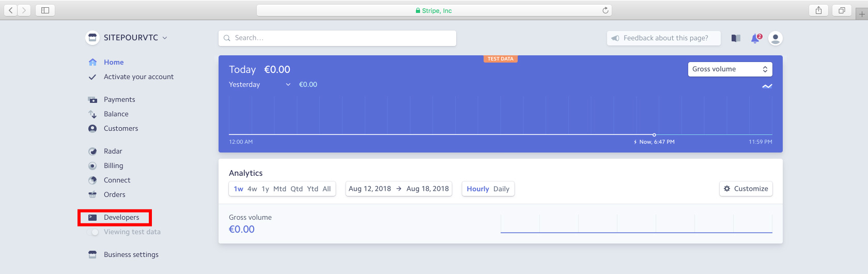Switch analytics to Daily

(x=501, y=189)
